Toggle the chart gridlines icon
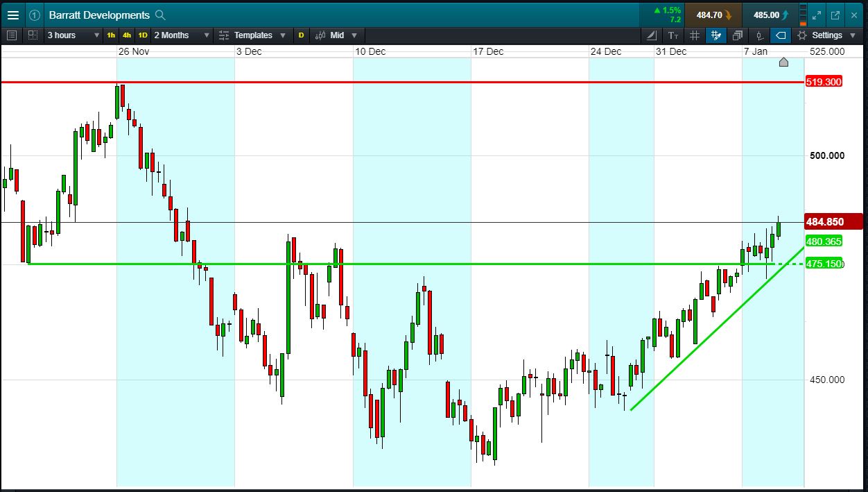Viewport: 868px width, 492px height. pyautogui.click(x=695, y=35)
